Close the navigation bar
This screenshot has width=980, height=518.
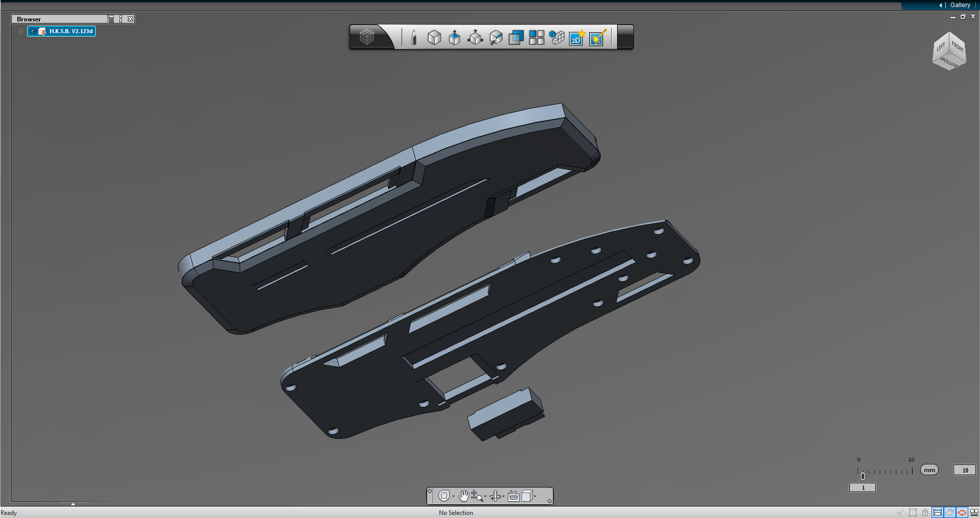click(430, 491)
